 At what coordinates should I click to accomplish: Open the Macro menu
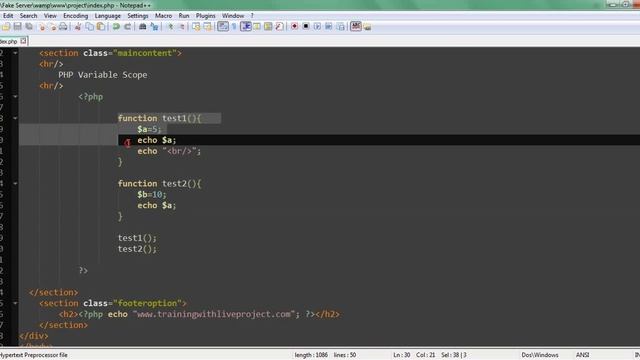point(163,16)
